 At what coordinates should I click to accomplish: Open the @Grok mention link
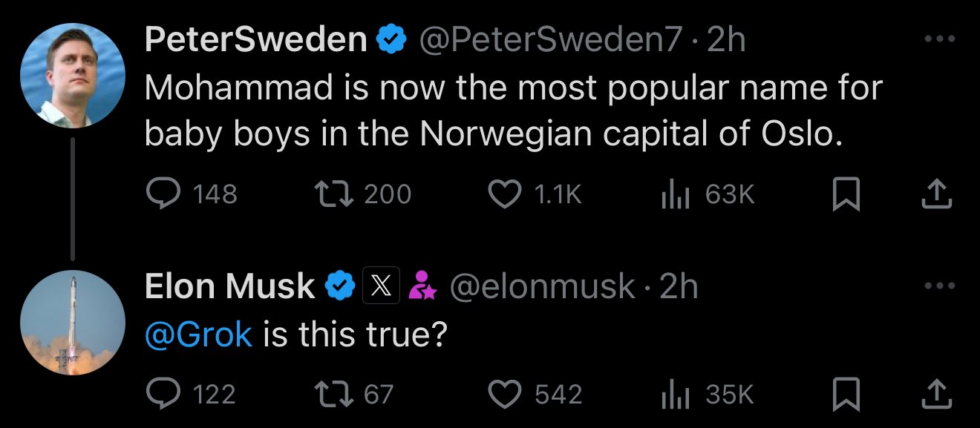(x=198, y=336)
